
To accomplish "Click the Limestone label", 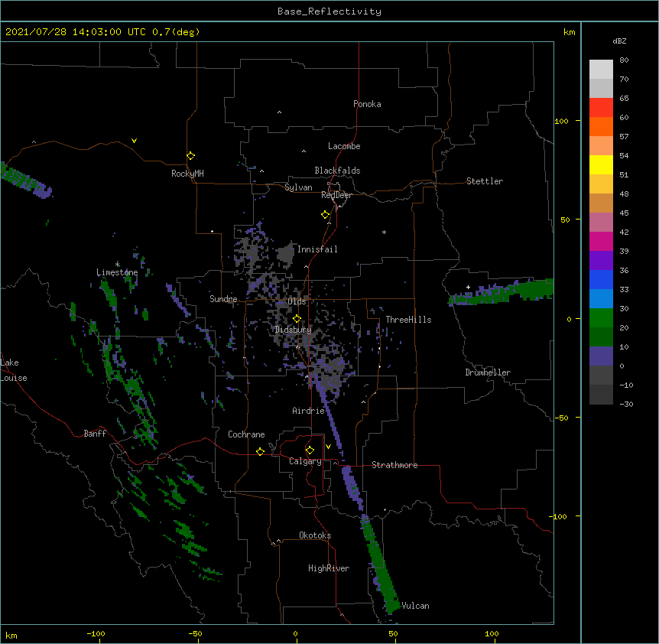I will [x=117, y=272].
